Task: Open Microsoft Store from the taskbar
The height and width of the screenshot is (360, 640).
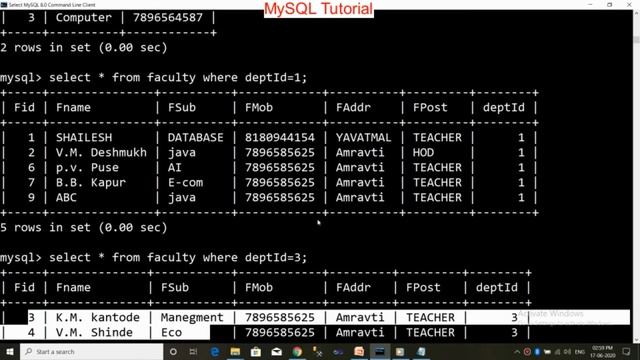Action: [256, 351]
